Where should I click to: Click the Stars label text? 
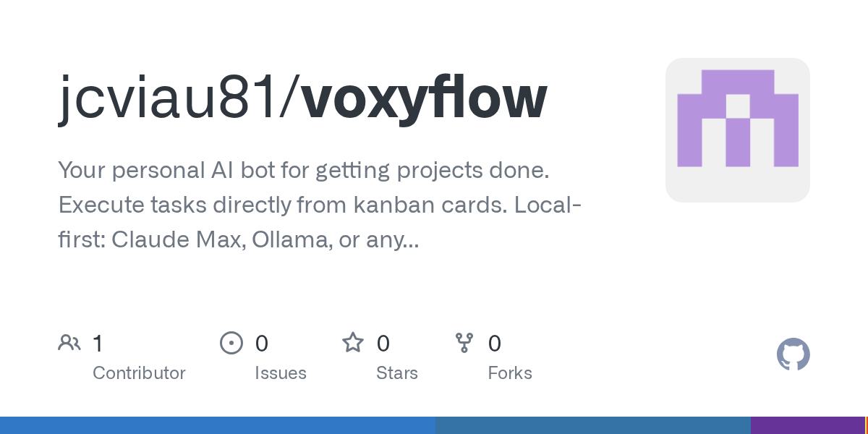click(396, 373)
